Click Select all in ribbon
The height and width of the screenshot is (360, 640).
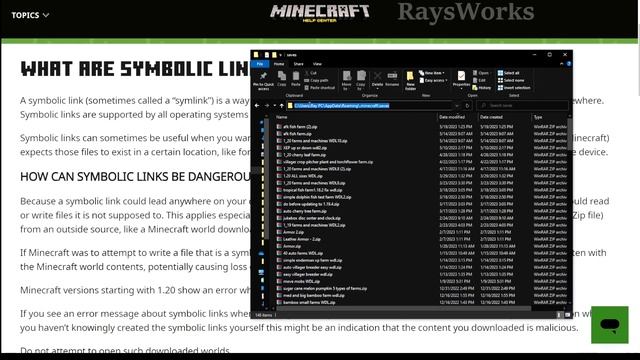pyautogui.click(x=509, y=73)
